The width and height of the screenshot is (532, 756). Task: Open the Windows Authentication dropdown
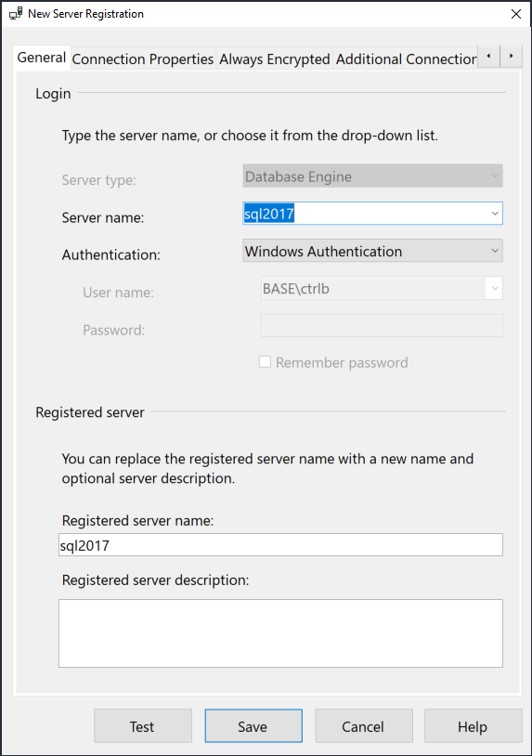coord(372,251)
